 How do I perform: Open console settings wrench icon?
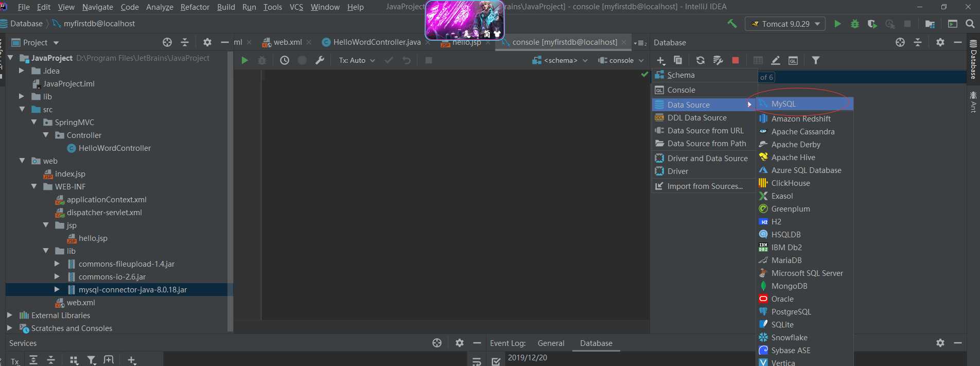(320, 60)
